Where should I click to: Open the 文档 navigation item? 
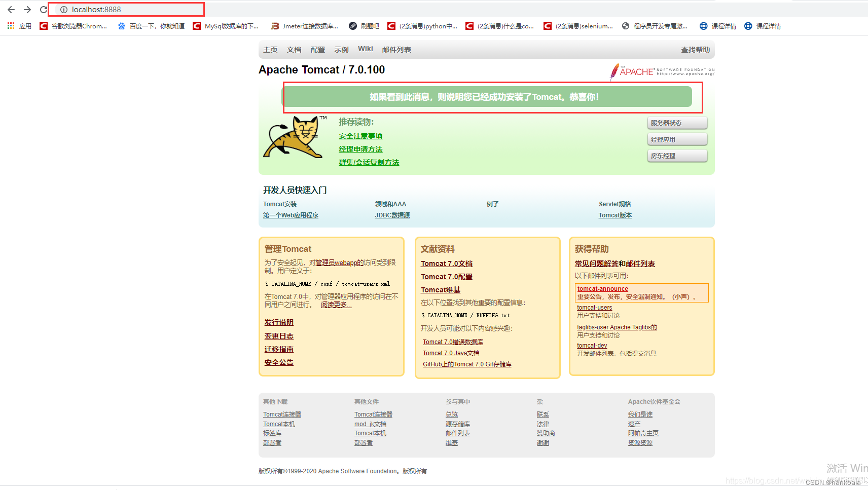pyautogui.click(x=294, y=49)
